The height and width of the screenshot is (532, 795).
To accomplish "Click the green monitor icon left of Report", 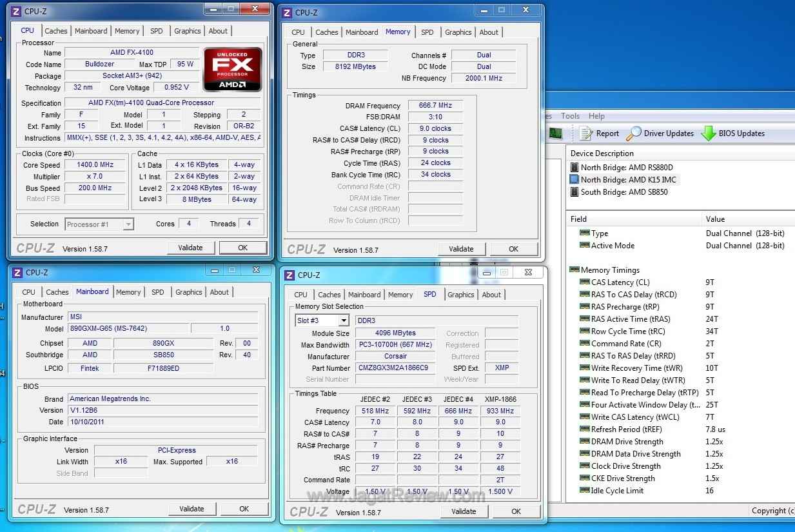I will coord(555,133).
